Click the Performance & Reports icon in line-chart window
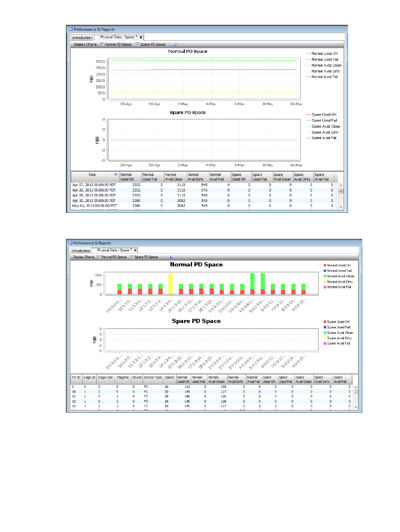Screen dimensions: 400x532 [70, 29]
